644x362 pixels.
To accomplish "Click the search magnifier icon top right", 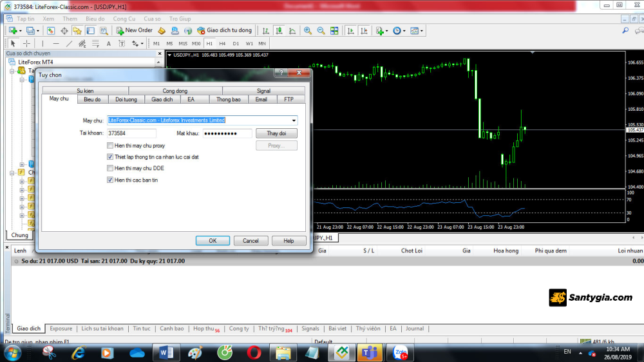I will click(x=625, y=30).
